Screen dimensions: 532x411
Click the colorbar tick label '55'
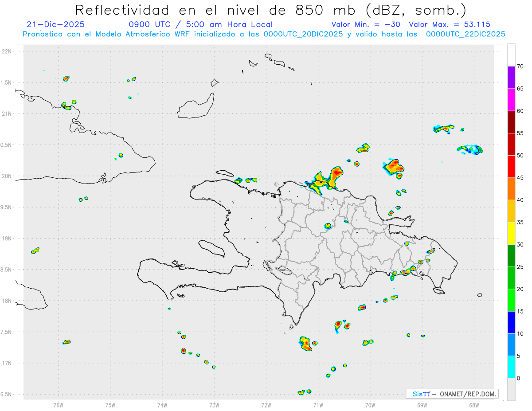(x=520, y=133)
